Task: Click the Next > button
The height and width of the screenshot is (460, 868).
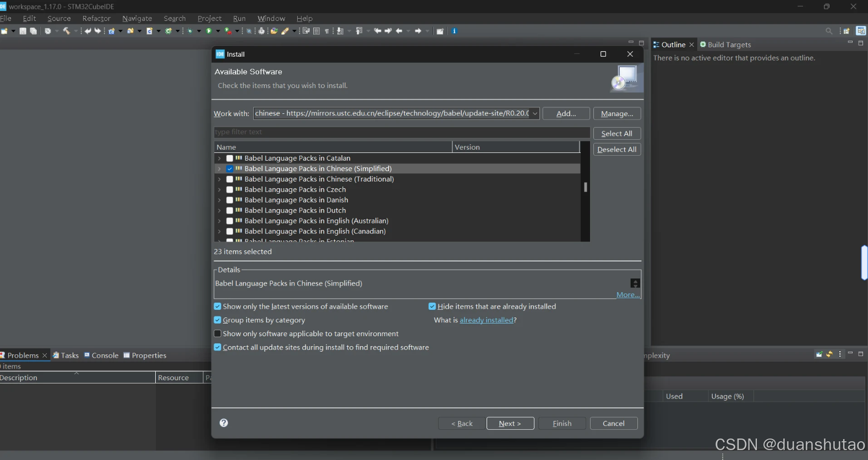Action: (x=510, y=423)
